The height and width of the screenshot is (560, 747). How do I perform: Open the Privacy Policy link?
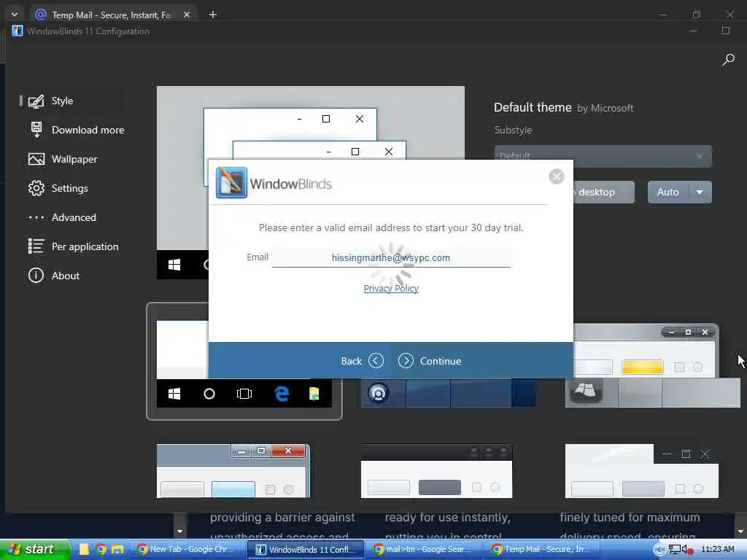[391, 288]
